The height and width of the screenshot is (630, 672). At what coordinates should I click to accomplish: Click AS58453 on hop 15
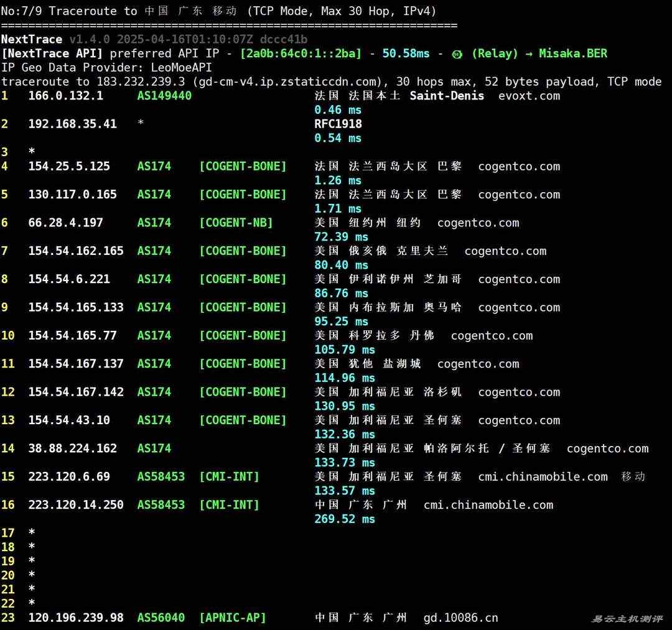[x=161, y=476]
